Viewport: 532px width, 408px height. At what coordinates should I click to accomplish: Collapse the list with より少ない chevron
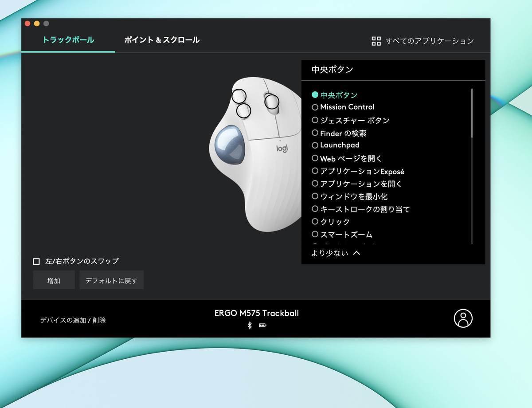(x=336, y=253)
